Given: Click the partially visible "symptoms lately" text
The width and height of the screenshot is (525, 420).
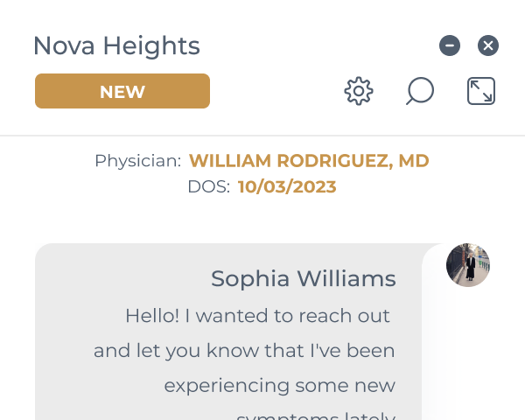Looking at the screenshot, I should pyautogui.click(x=315, y=415).
